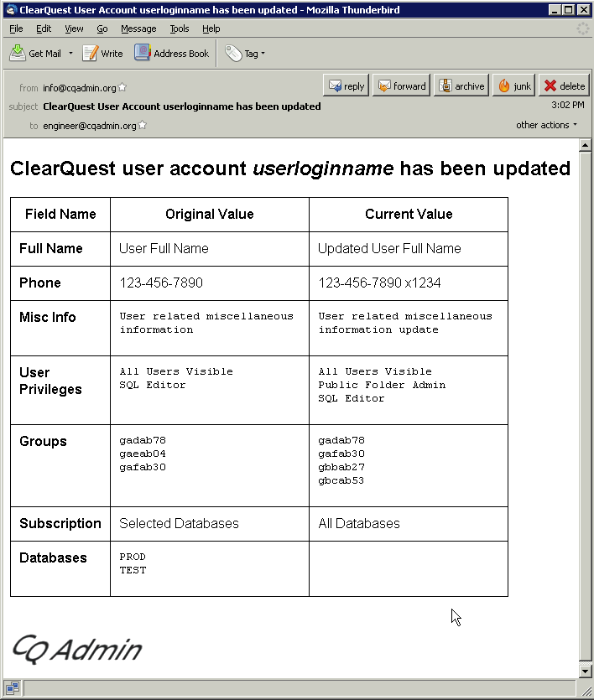Click the 'Groups' row label
The image size is (594, 700).
43,442
